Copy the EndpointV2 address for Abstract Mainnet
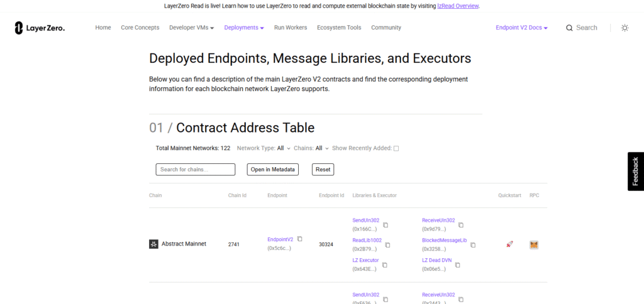The height and width of the screenshot is (304, 644). (x=300, y=239)
